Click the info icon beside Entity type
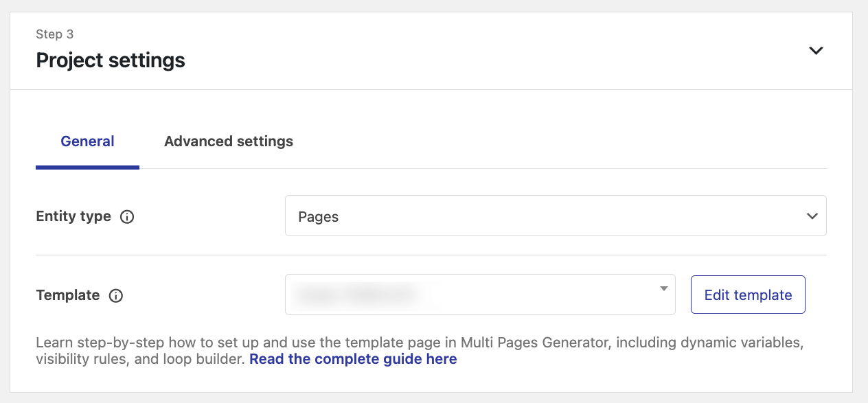 coord(127,216)
